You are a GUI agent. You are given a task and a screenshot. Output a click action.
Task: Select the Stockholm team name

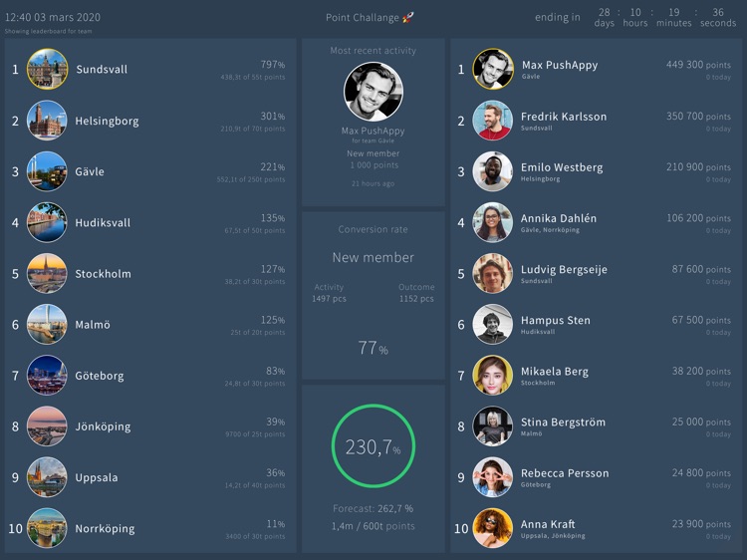tap(103, 274)
